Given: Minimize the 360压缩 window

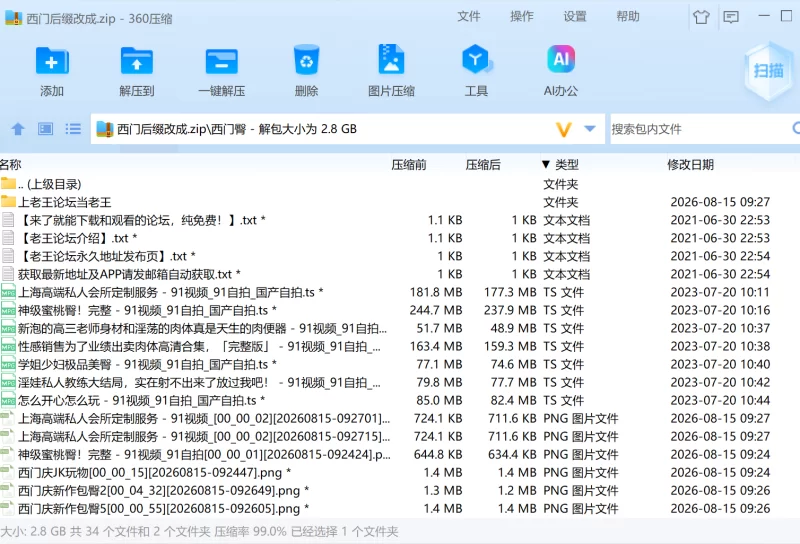Looking at the screenshot, I should [764, 16].
